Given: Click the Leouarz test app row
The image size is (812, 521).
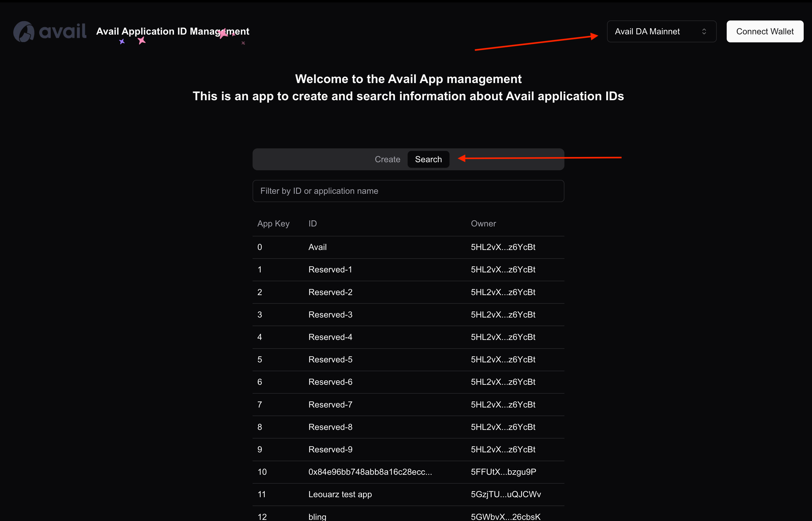Looking at the screenshot, I should point(340,495).
